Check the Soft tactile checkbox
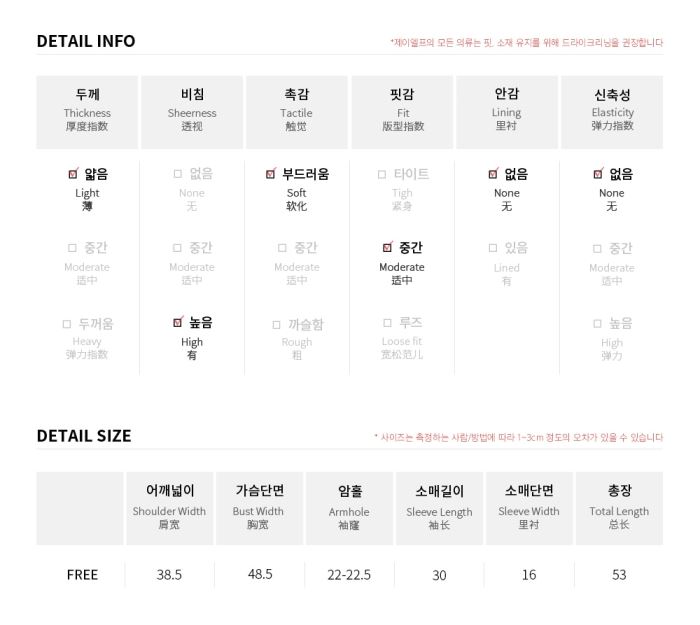The height and width of the screenshot is (625, 700). [271, 174]
